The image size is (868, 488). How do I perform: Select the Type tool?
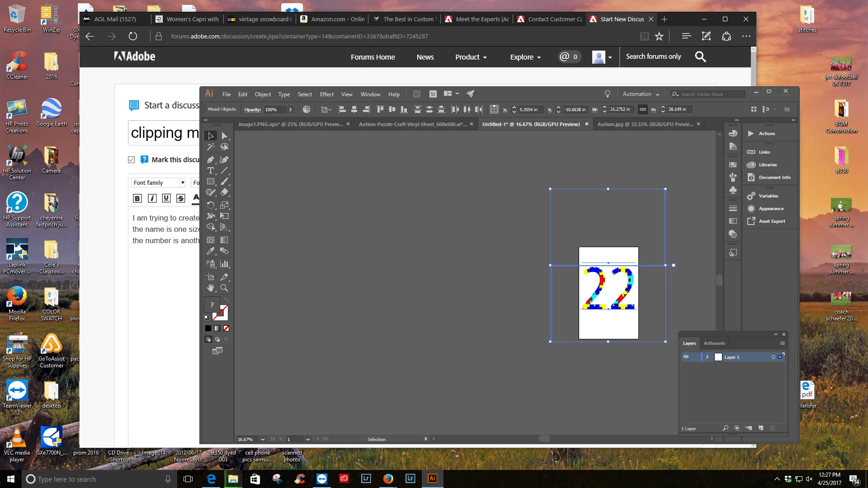click(x=210, y=171)
